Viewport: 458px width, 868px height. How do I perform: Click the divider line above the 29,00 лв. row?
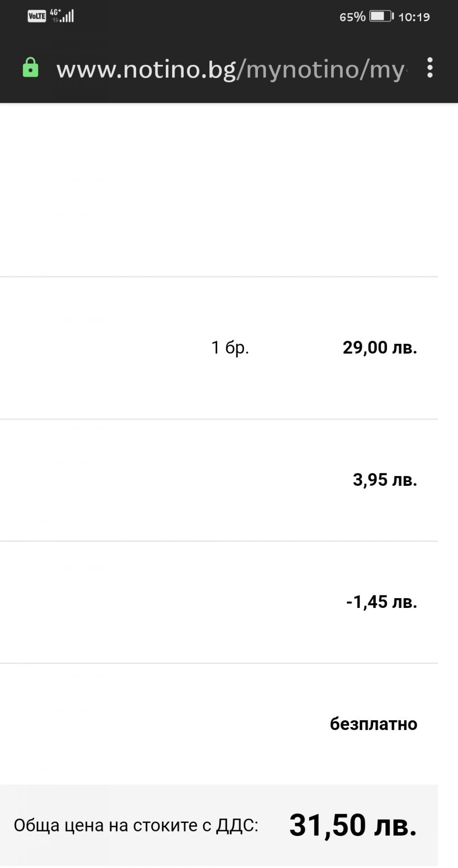(x=219, y=277)
